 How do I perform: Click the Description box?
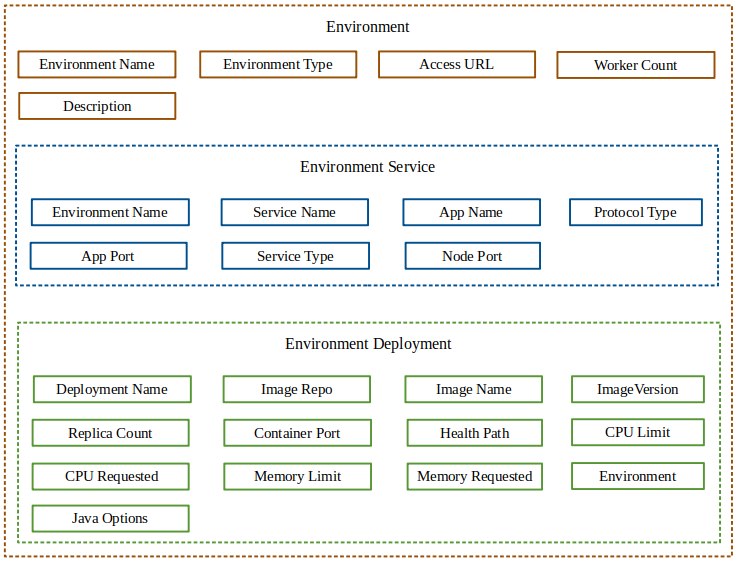[x=97, y=106]
